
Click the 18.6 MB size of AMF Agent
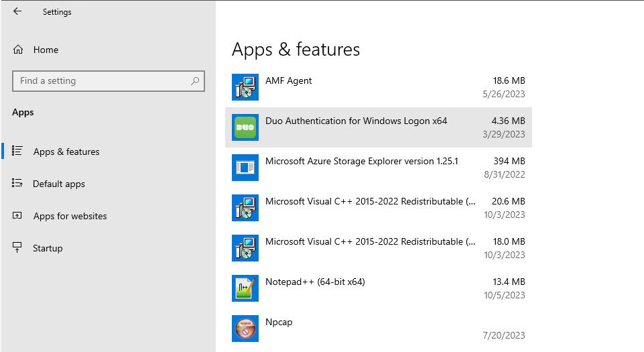[509, 80]
